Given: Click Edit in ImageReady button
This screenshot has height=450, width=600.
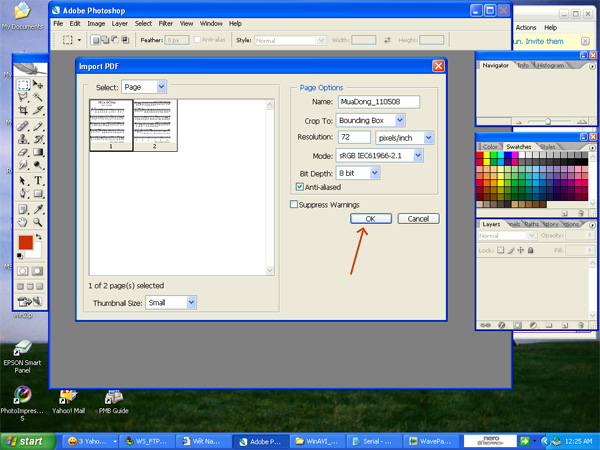Looking at the screenshot, I should click(30, 302).
